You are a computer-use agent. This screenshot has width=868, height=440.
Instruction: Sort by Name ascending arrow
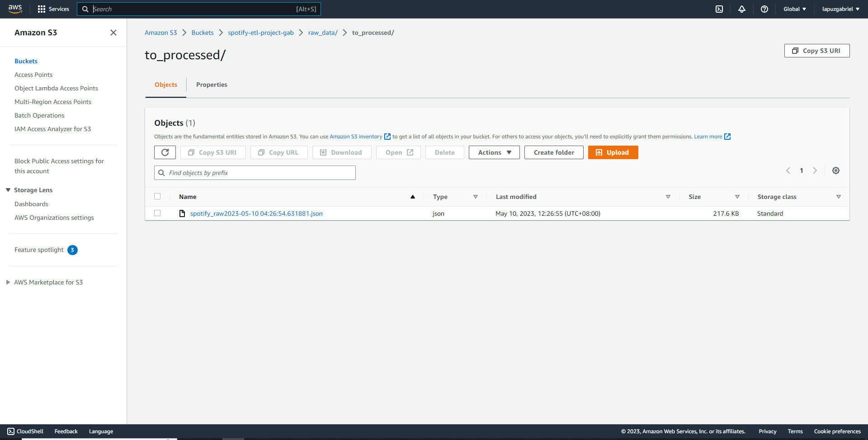tap(413, 197)
